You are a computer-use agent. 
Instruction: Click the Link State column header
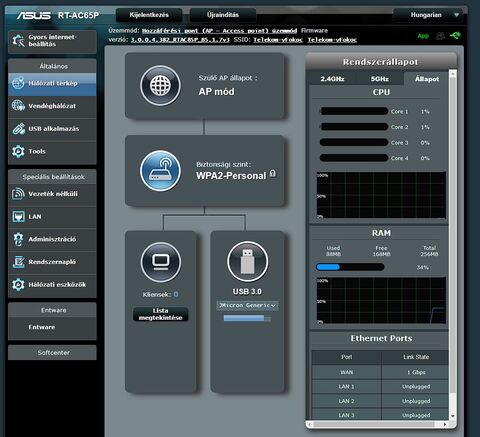[x=416, y=357]
